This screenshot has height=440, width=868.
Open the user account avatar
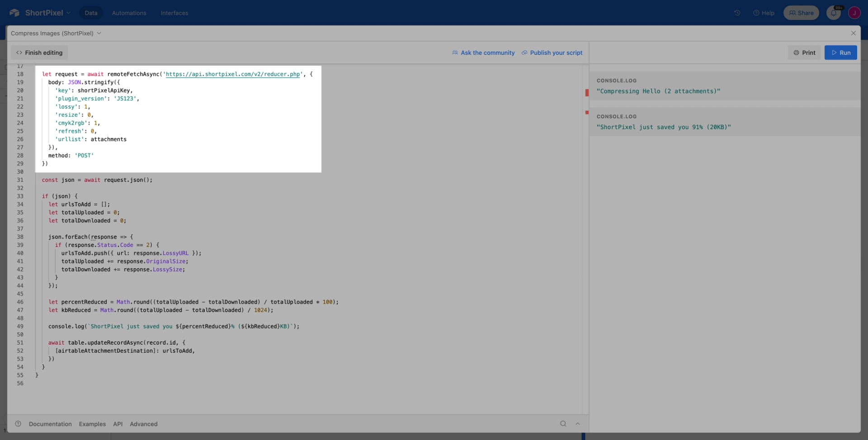coord(854,13)
